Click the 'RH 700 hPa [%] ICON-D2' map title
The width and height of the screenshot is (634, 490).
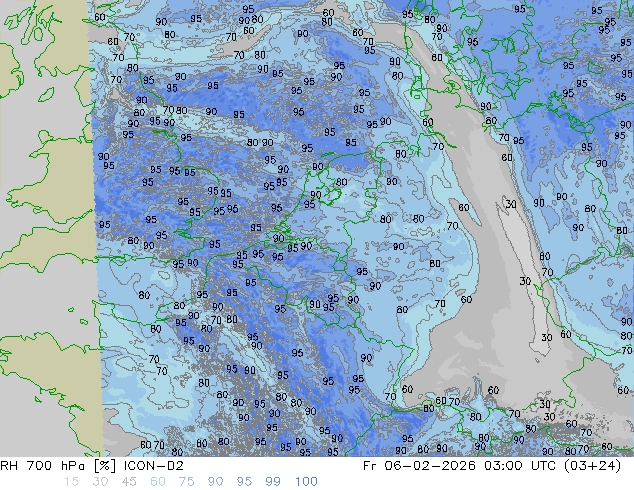[x=92, y=466]
